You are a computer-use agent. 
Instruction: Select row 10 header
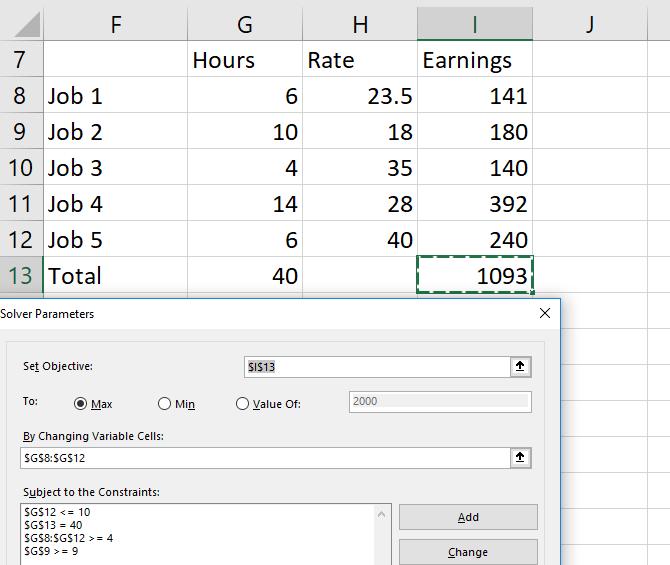click(x=21, y=167)
